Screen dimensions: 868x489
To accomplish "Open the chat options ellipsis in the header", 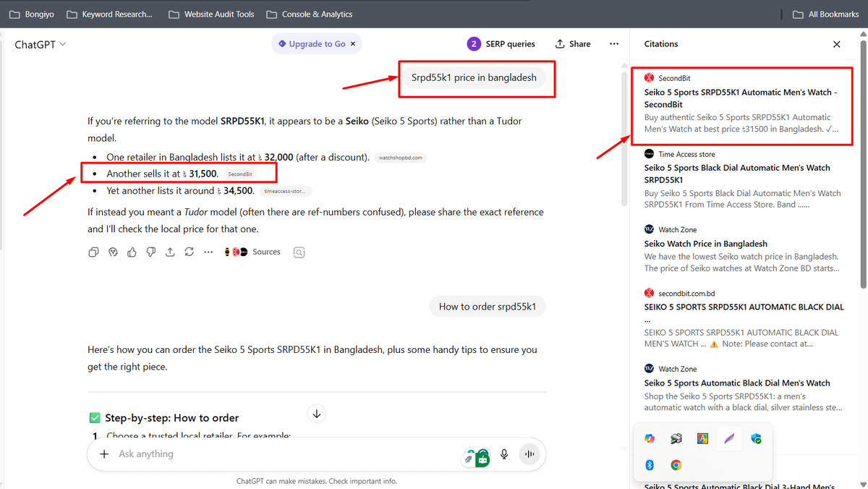I will 614,44.
